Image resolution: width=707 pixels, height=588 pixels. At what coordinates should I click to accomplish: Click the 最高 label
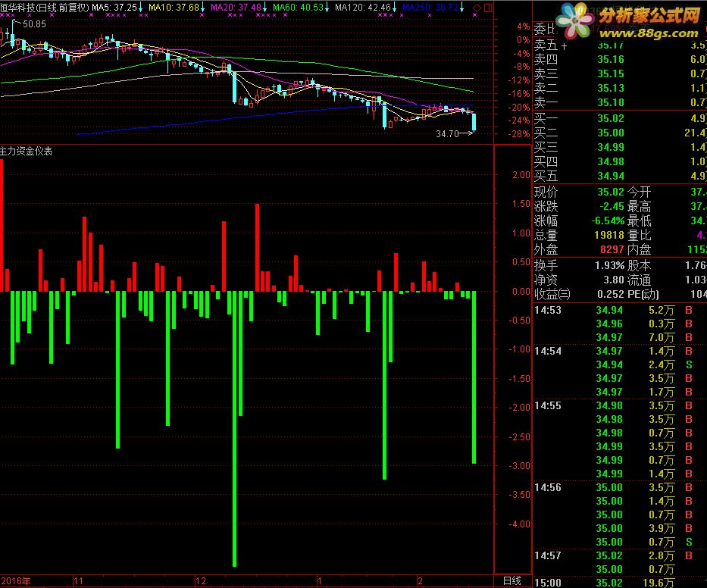639,207
